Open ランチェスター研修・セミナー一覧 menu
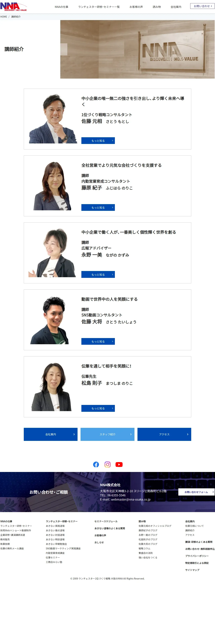Viewport: 215px width, 644px height. point(99,7)
